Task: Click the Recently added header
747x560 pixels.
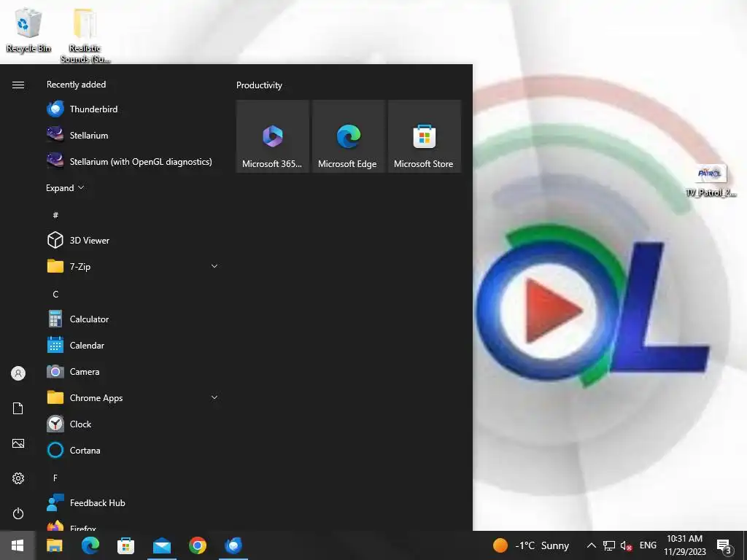Action: [x=76, y=85]
